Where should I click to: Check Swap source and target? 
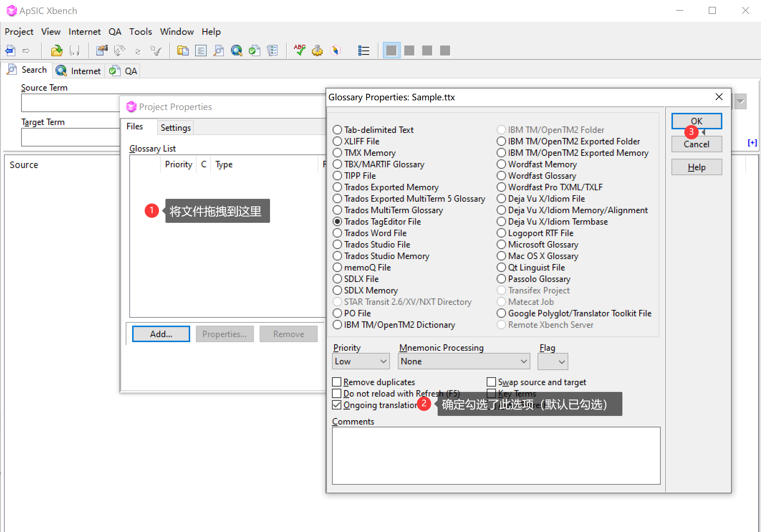491,382
